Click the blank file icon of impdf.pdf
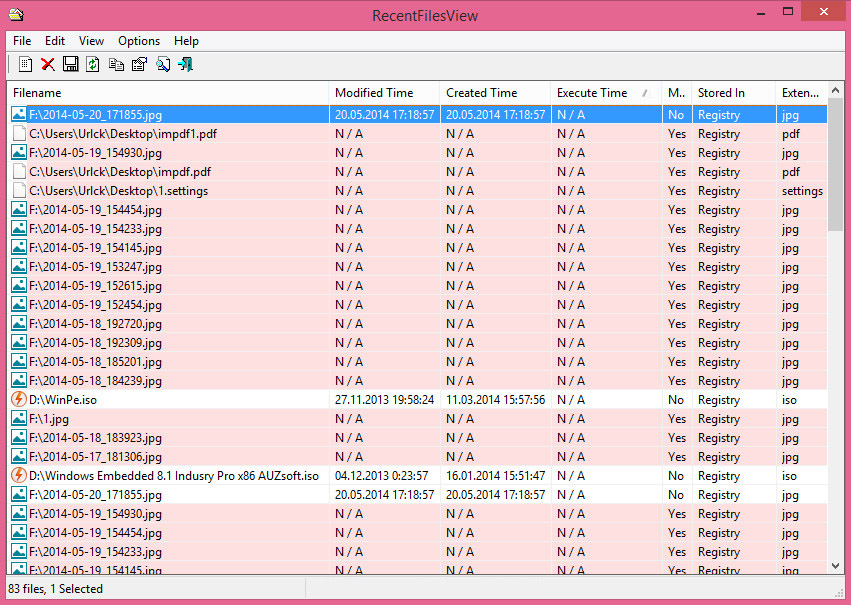Image resolution: width=851 pixels, height=605 pixels. (x=19, y=171)
